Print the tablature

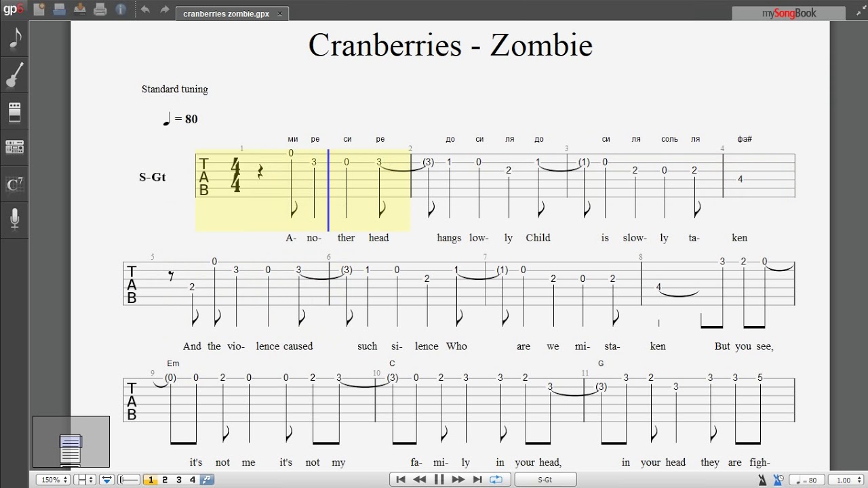100,9
